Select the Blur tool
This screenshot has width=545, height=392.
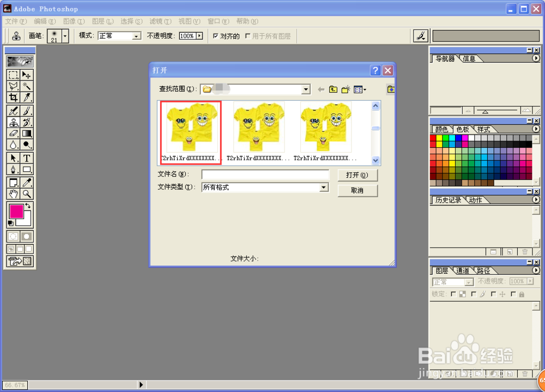pyautogui.click(x=14, y=144)
